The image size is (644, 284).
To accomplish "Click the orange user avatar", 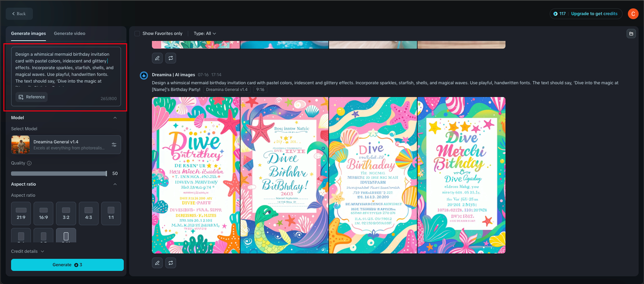I will point(632,14).
